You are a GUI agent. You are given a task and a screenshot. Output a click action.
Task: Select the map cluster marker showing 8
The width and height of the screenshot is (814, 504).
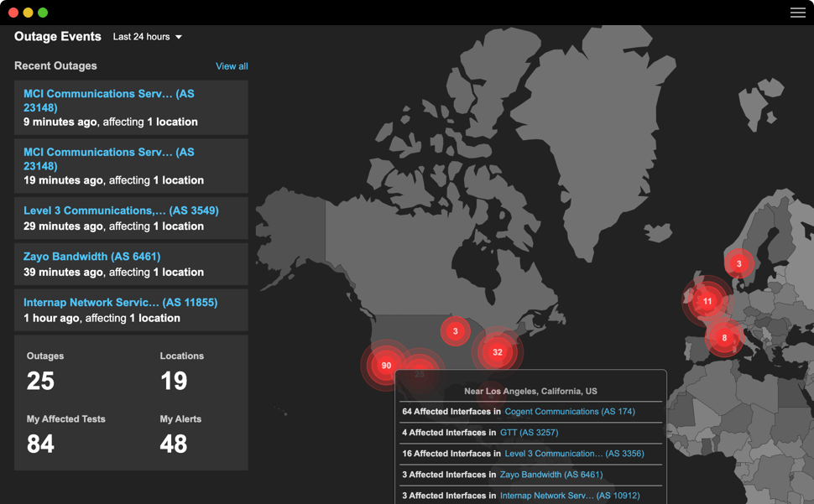point(724,338)
